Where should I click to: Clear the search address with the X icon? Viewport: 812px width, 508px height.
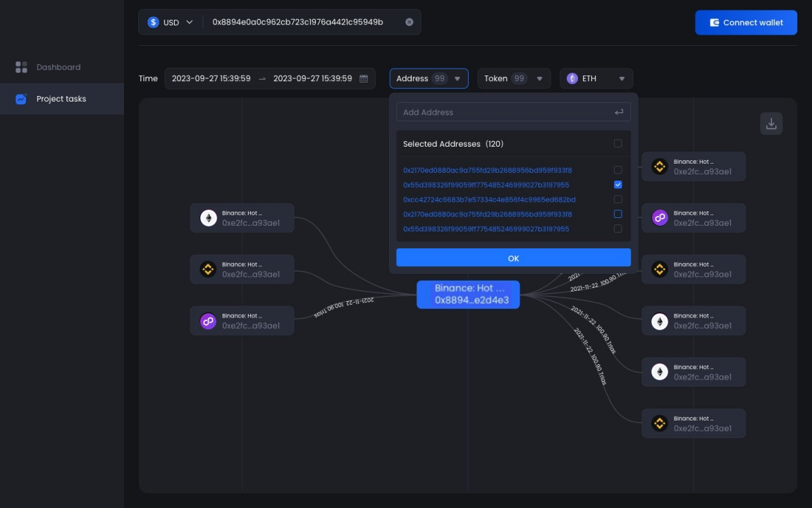click(409, 22)
